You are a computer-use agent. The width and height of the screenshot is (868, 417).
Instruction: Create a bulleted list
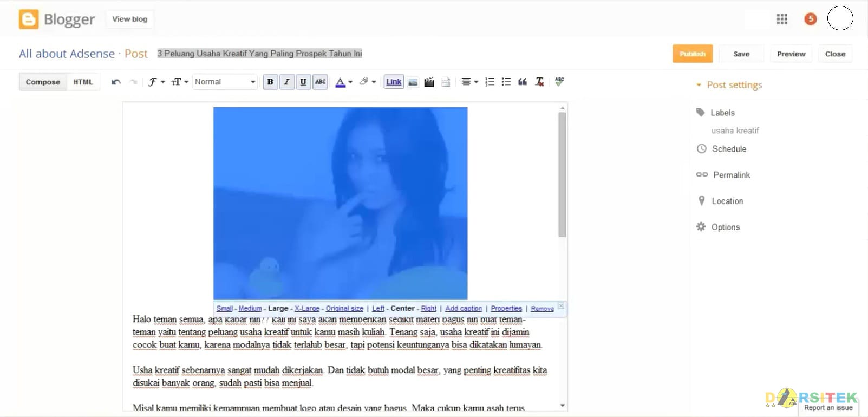pos(506,82)
